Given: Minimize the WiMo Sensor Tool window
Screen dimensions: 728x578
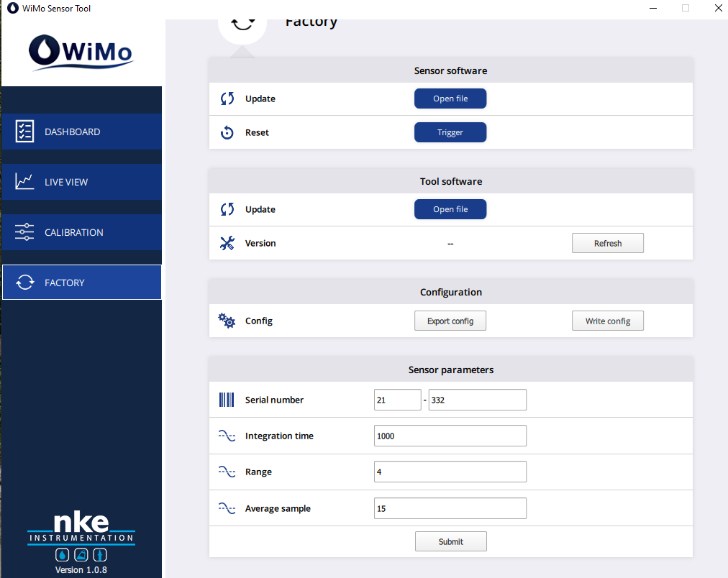Looking at the screenshot, I should [652, 9].
